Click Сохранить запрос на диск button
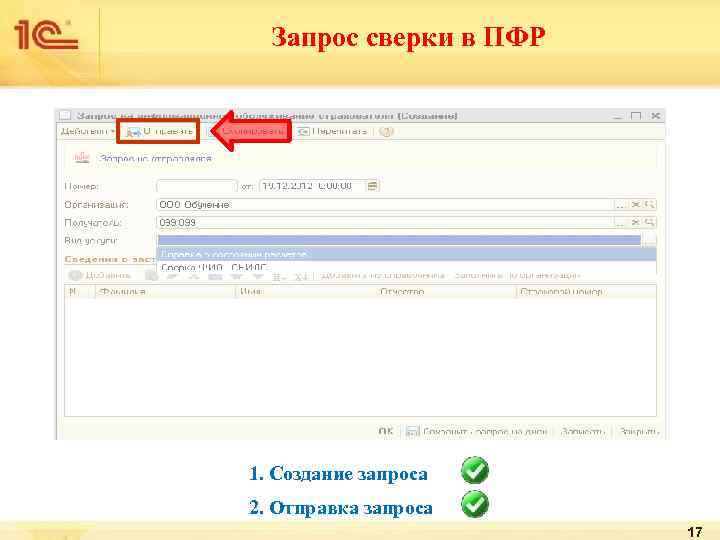This screenshot has width=720, height=540. [x=477, y=432]
